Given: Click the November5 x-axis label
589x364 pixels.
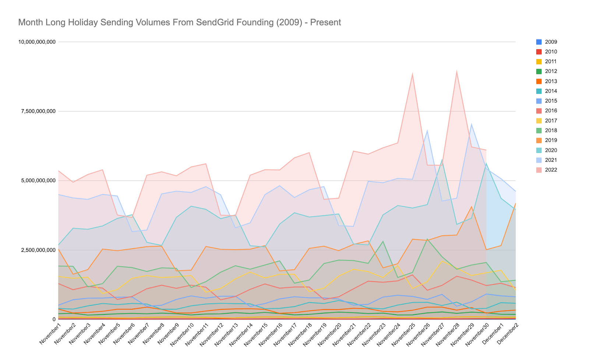Looking at the screenshot, I should click(x=109, y=334).
